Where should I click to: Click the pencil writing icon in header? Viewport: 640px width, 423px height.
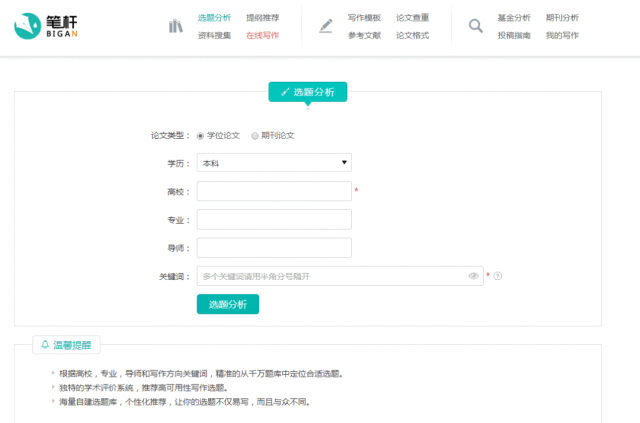326,26
